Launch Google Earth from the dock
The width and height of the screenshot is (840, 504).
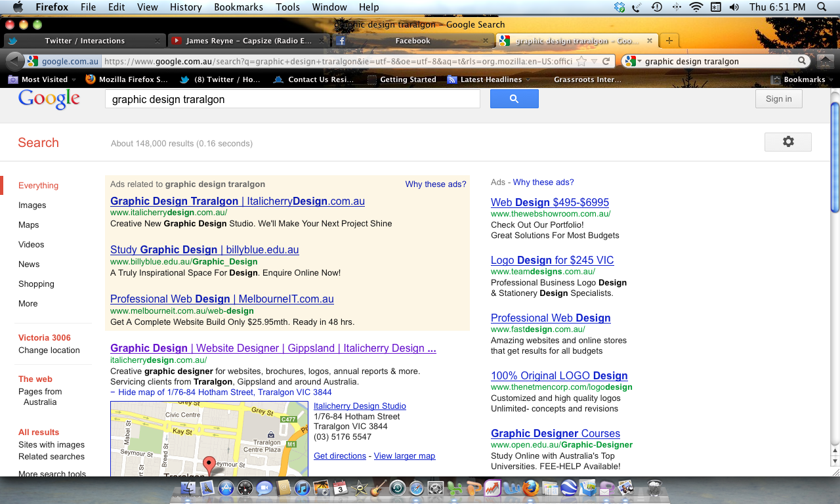coord(568,488)
